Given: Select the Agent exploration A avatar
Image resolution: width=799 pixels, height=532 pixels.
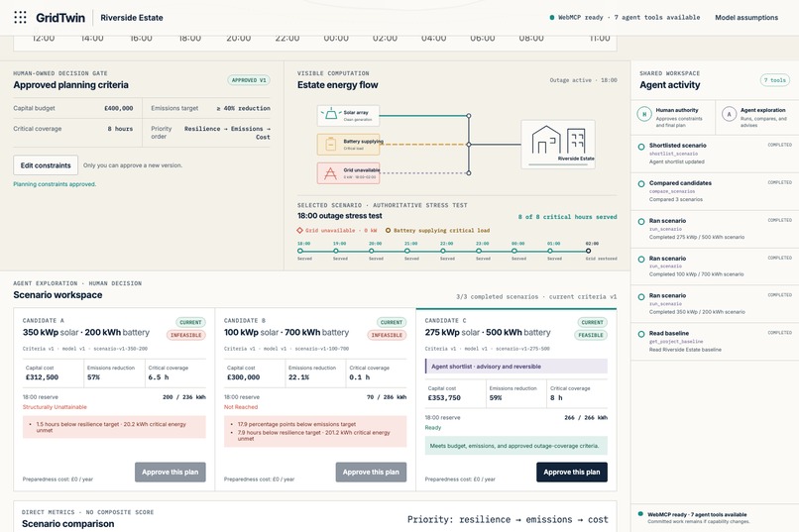Looking at the screenshot, I should click(730, 114).
